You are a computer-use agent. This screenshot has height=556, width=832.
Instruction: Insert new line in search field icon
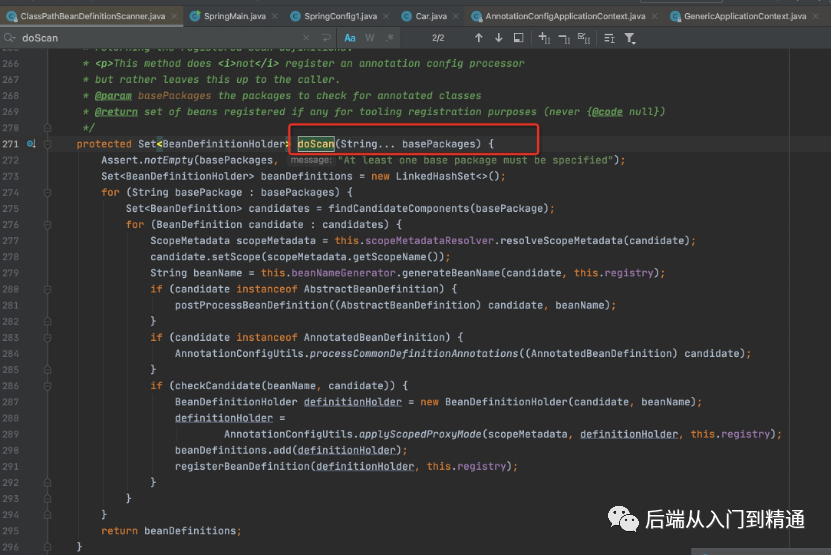pos(326,38)
